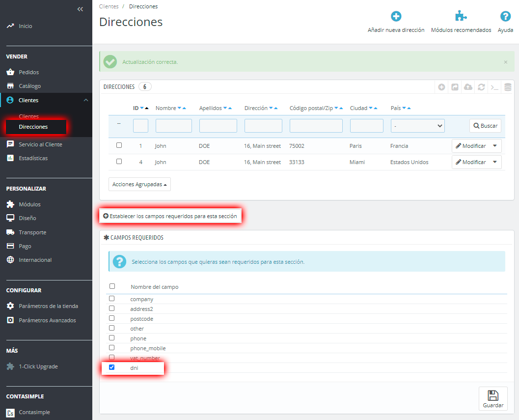Uncheck the dni field checkbox
The image size is (519, 420).
click(112, 367)
